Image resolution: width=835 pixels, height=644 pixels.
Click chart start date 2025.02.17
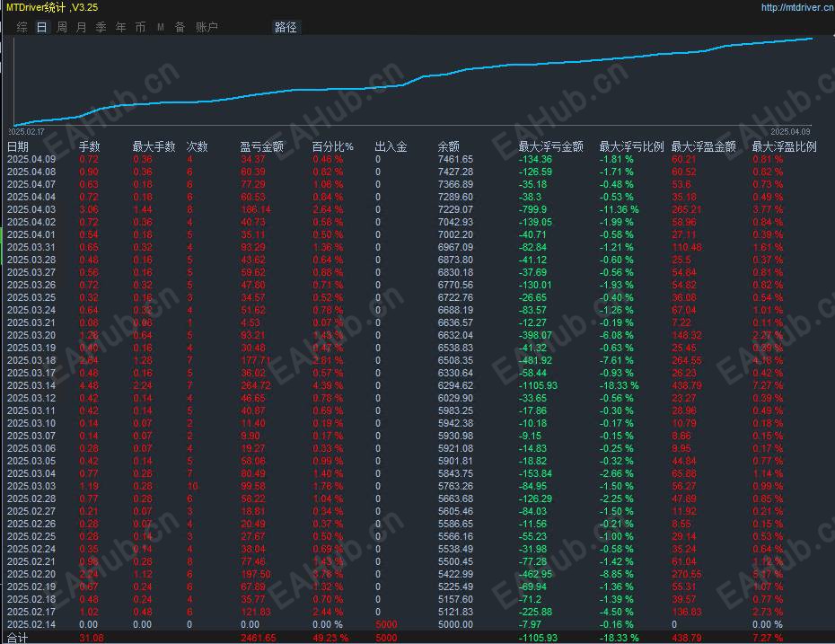[27, 131]
